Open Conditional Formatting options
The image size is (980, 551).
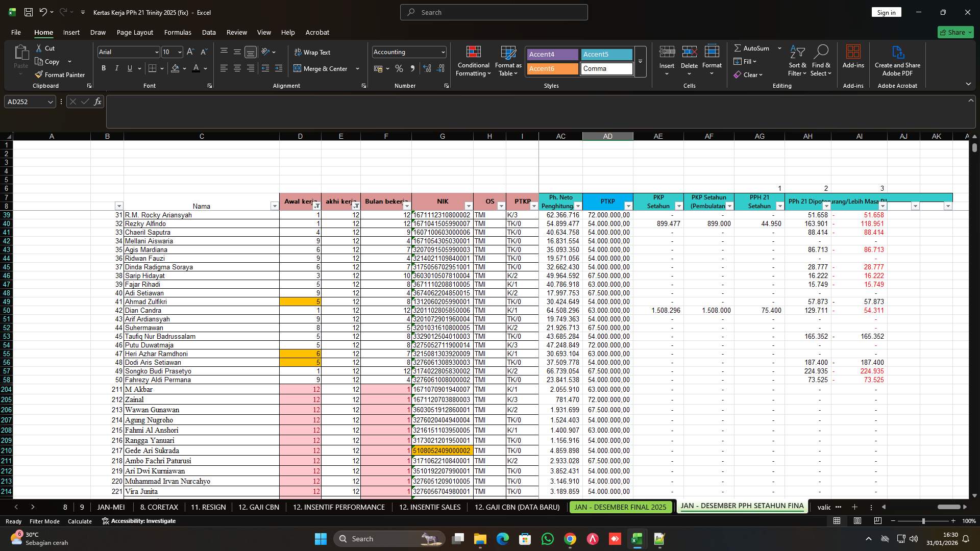(x=473, y=61)
